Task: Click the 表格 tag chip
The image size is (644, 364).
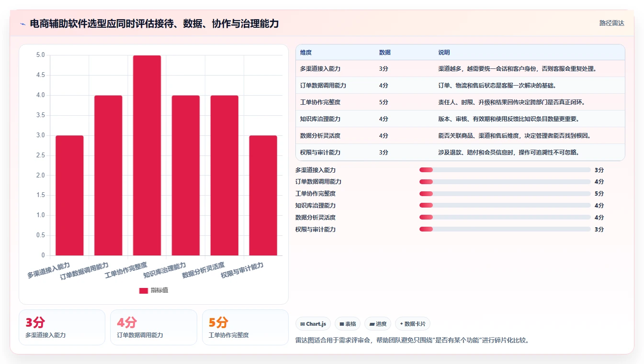Action: tap(348, 324)
